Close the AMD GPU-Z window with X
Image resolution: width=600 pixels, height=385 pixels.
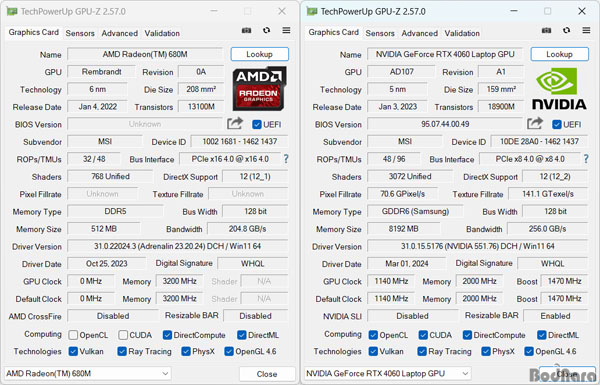[282, 11]
